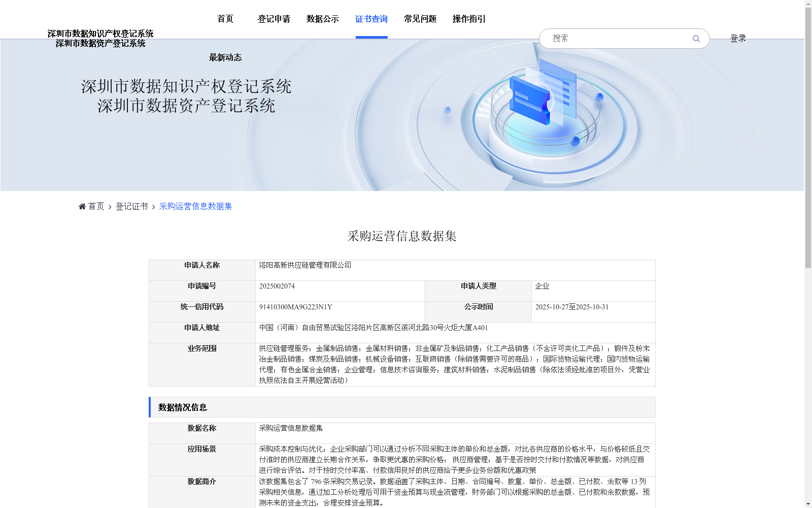Select the applicant address text
The image size is (812, 508).
click(x=374, y=328)
